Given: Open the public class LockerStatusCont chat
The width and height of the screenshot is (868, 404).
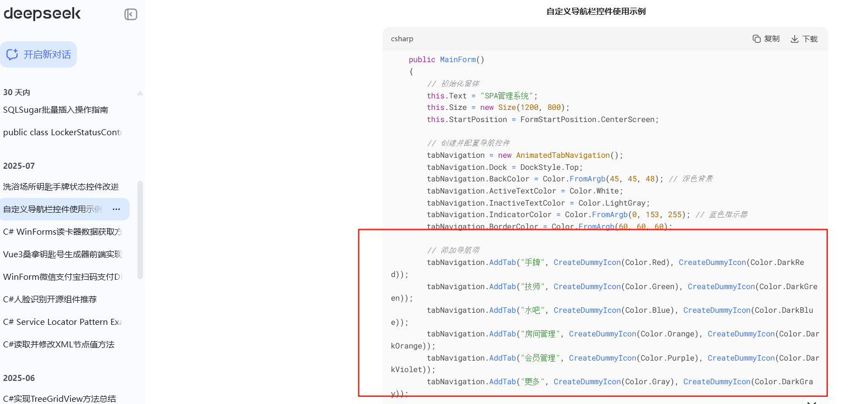Looking at the screenshot, I should [62, 132].
